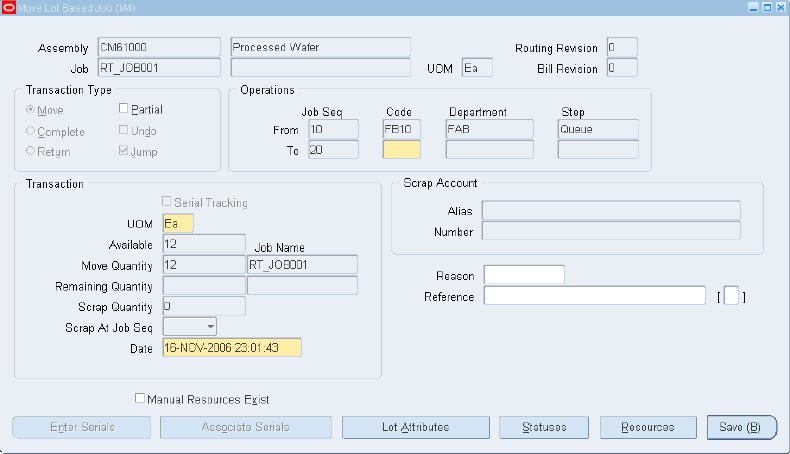790x454 pixels.
Task: Click the From Department field FAB
Action: pyautogui.click(x=490, y=129)
